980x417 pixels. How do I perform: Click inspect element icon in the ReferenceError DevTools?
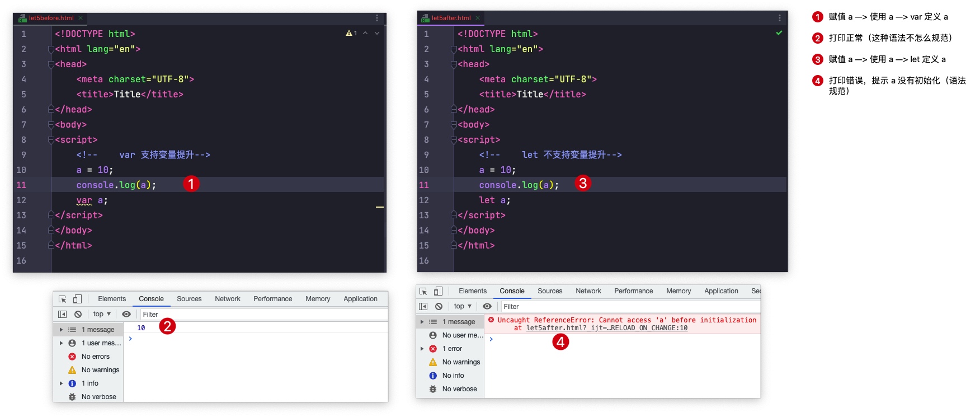423,291
